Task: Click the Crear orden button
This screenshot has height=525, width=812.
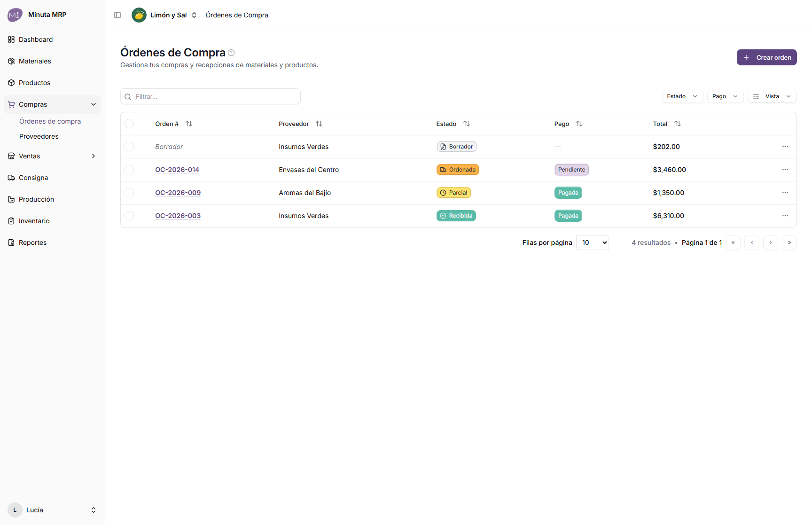Action: pos(766,57)
